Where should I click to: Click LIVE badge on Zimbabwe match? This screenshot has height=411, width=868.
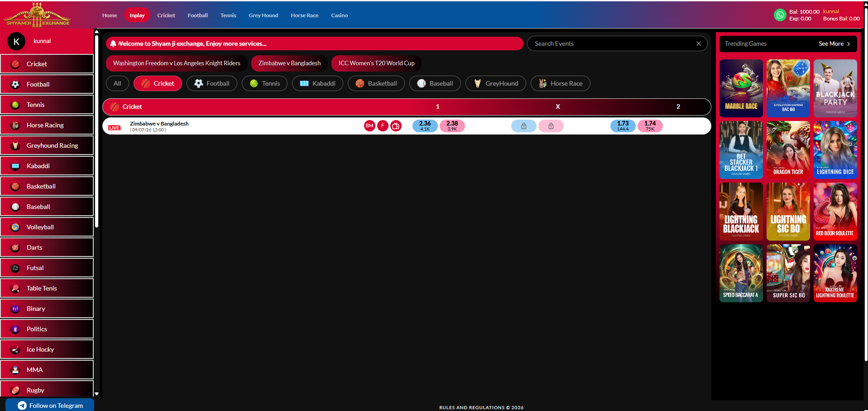point(115,128)
